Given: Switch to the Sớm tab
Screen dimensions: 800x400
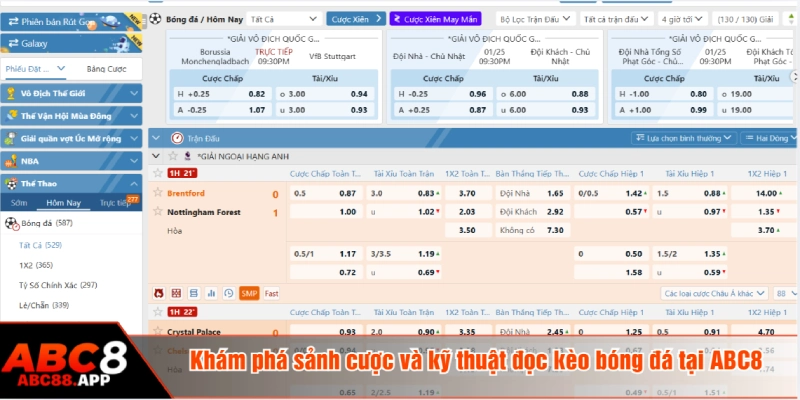Looking at the screenshot, I should point(19,203).
